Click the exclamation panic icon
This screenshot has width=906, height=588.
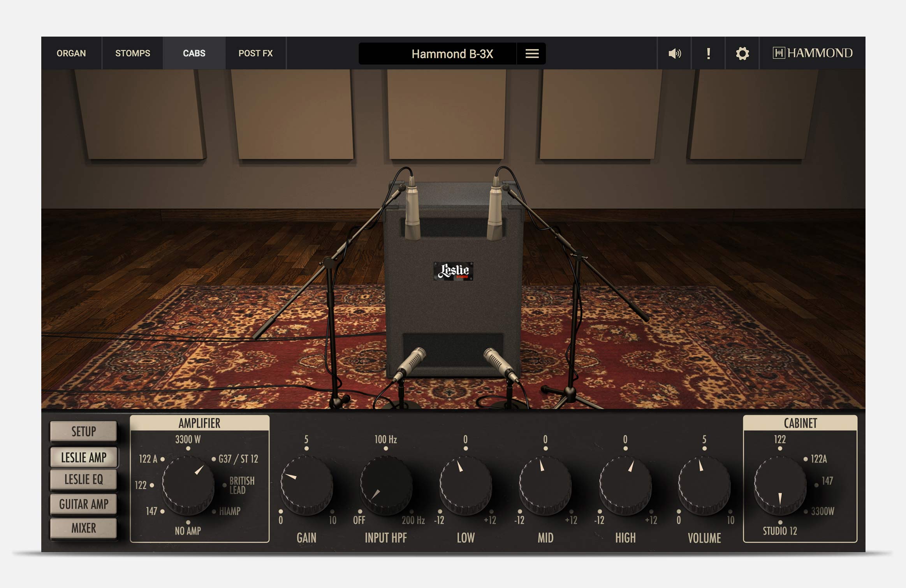click(x=708, y=53)
